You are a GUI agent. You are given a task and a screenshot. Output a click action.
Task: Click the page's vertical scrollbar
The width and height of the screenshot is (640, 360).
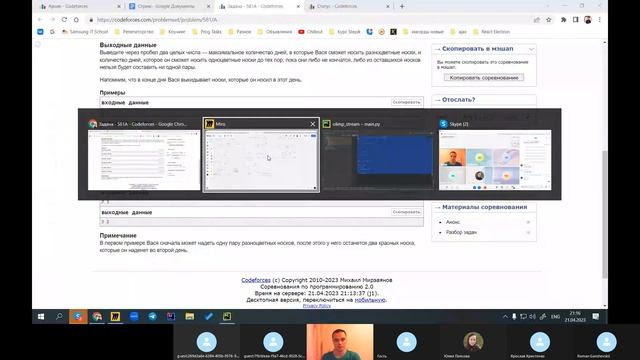pyautogui.click(x=604, y=214)
